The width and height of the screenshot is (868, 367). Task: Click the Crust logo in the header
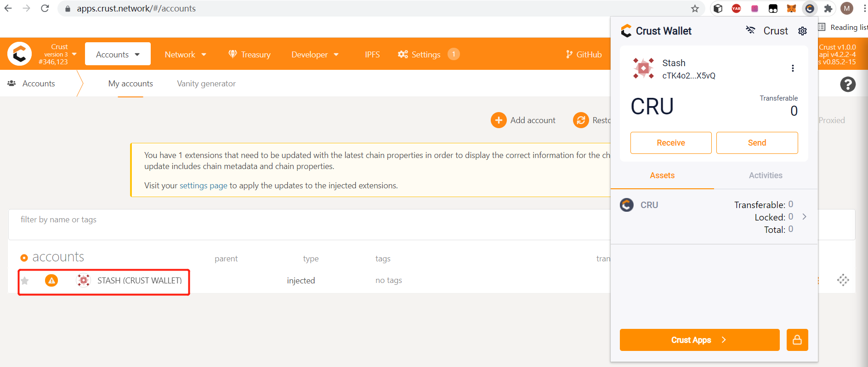[x=19, y=54]
